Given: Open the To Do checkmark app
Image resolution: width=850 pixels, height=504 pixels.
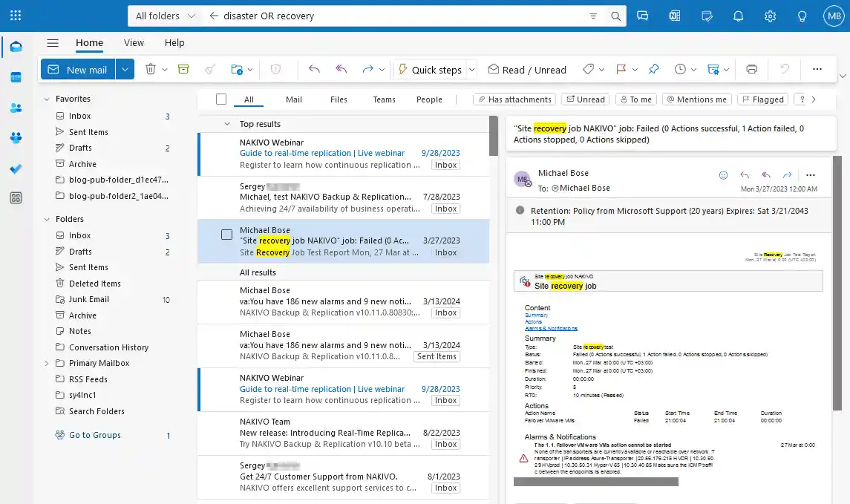Looking at the screenshot, I should [x=16, y=168].
